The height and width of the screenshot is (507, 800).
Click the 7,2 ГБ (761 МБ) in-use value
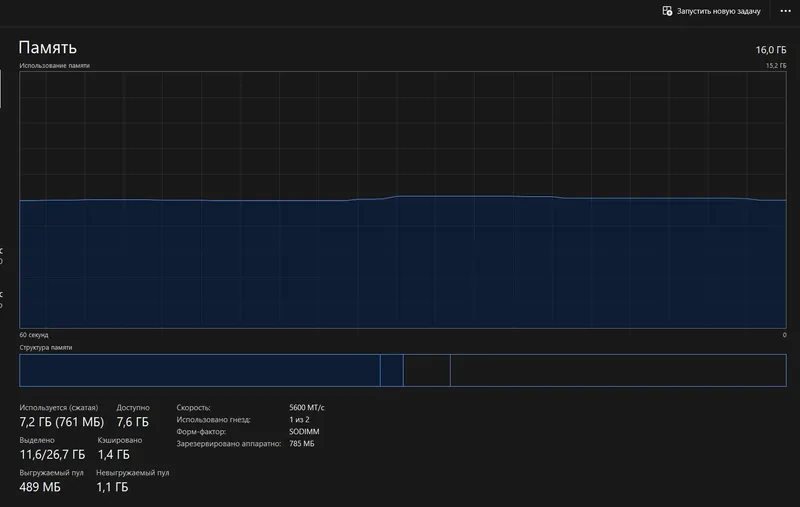62,422
